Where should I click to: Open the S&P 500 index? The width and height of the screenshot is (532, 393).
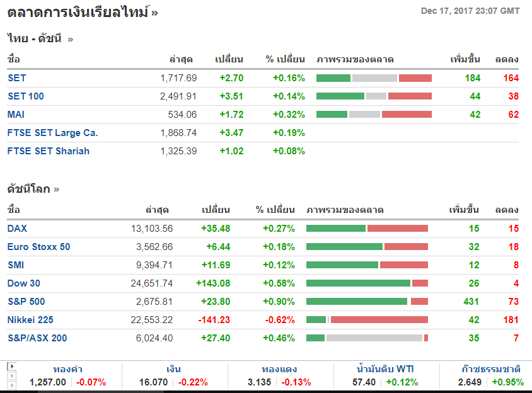26,302
